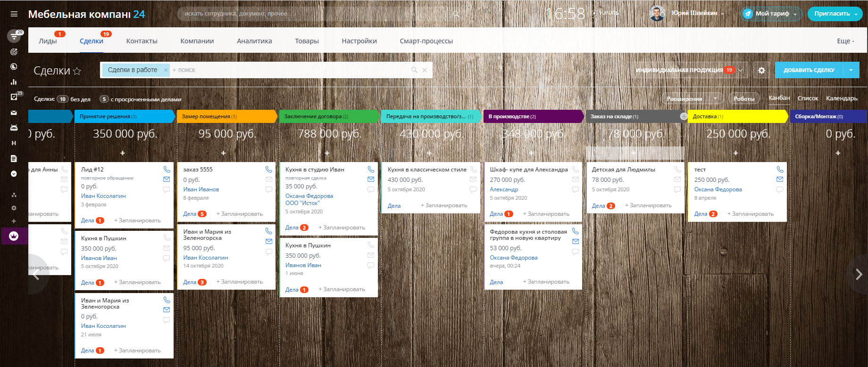Click the В производстве purple stage header
The height and width of the screenshot is (367, 868).
(534, 116)
